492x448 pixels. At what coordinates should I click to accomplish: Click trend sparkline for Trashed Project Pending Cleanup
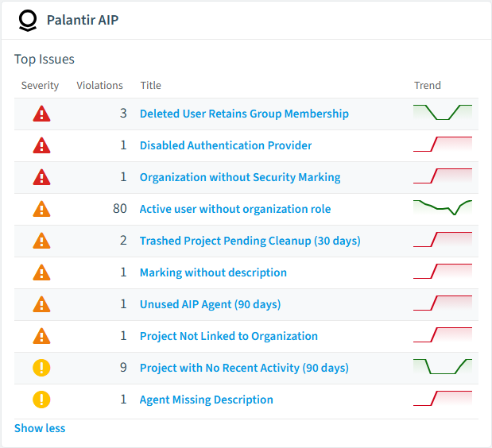point(443,240)
